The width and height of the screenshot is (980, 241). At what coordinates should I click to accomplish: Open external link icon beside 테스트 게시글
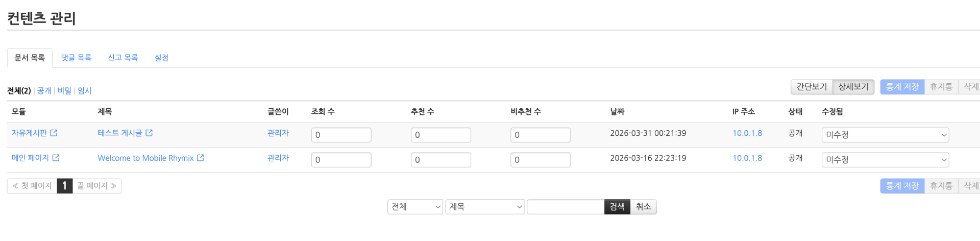point(149,133)
